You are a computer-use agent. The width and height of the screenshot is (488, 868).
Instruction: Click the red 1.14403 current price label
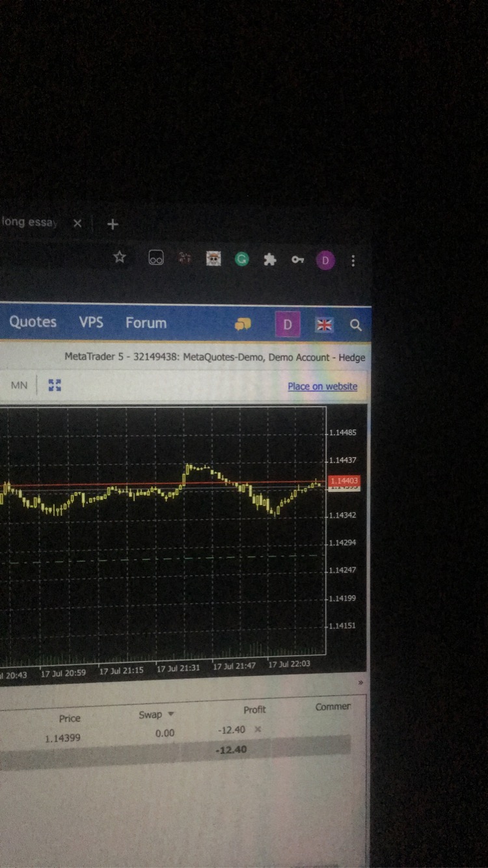(344, 481)
